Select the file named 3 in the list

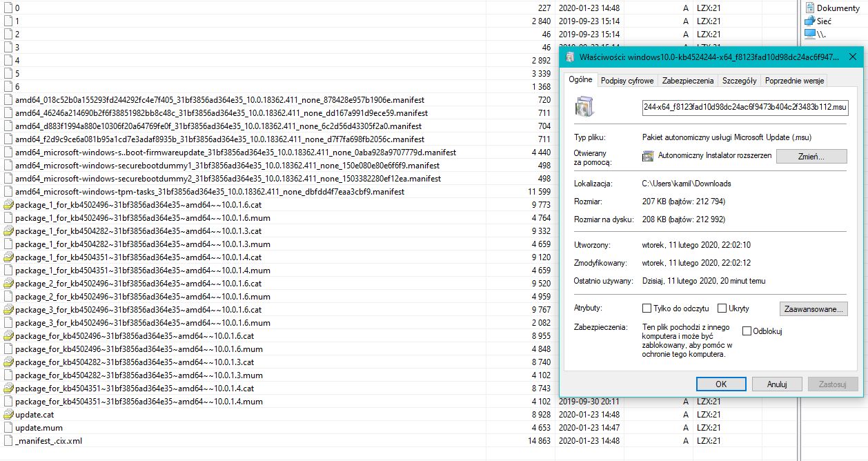click(17, 47)
